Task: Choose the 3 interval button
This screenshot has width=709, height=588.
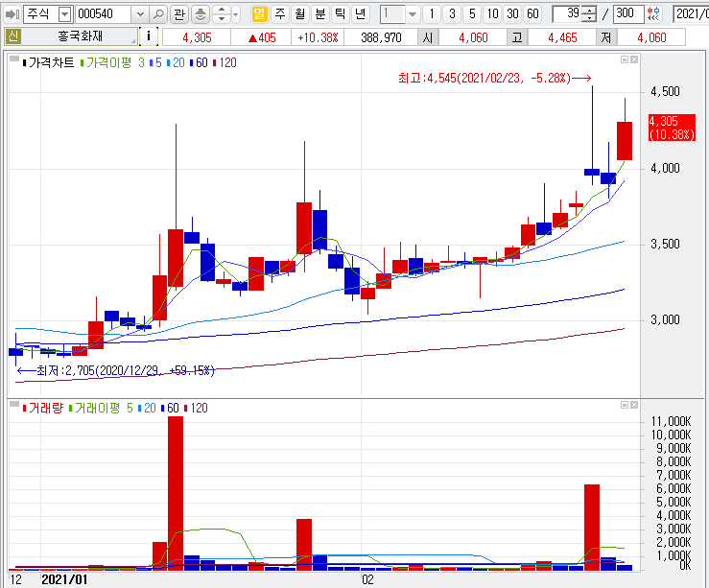Action: 452,14
